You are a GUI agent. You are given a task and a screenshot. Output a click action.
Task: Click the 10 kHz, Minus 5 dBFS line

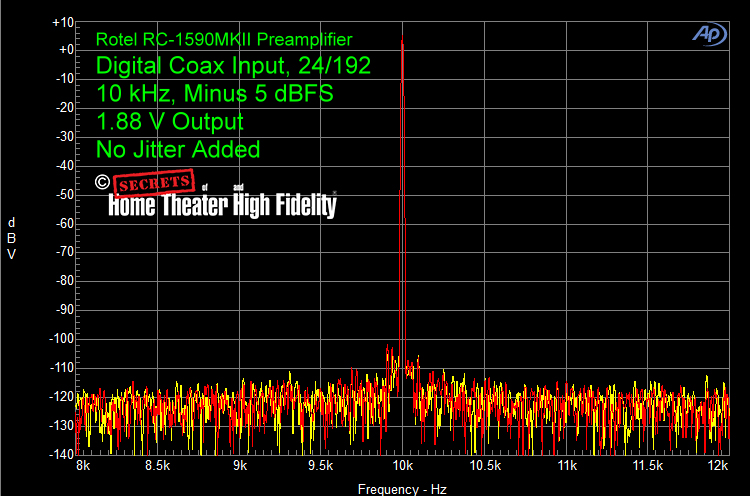214,95
